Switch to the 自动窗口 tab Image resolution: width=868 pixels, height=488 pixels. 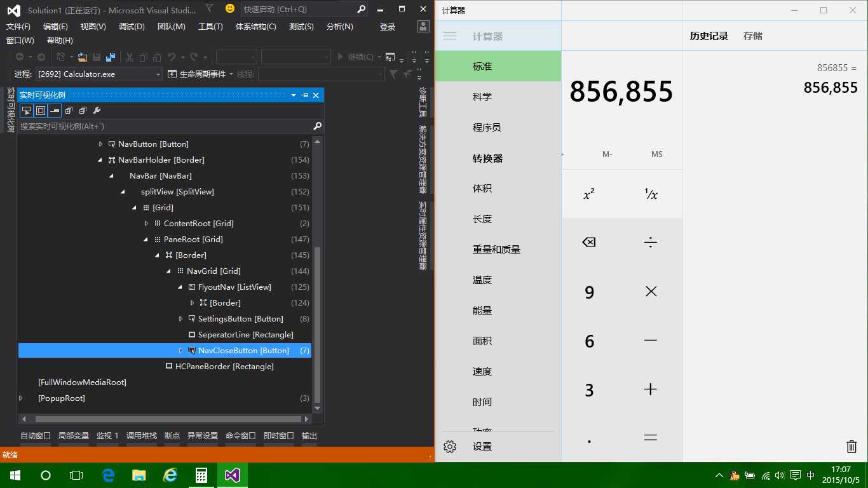[36, 436]
